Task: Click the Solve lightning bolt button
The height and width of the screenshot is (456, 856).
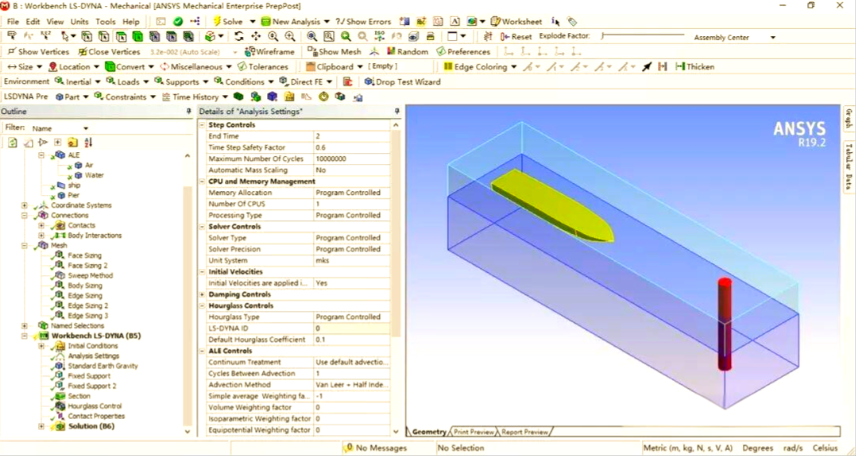Action: coord(228,21)
